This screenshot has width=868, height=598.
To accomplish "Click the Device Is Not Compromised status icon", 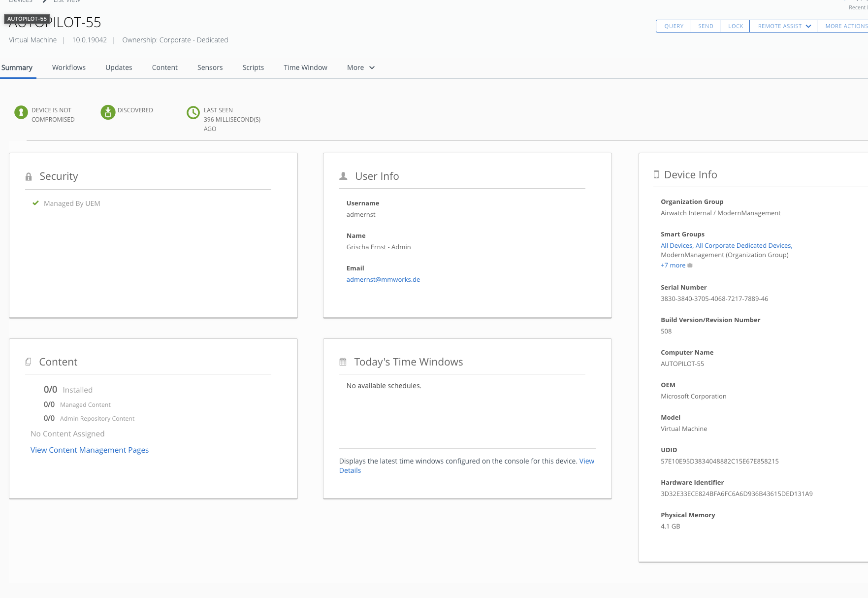I will point(21,113).
